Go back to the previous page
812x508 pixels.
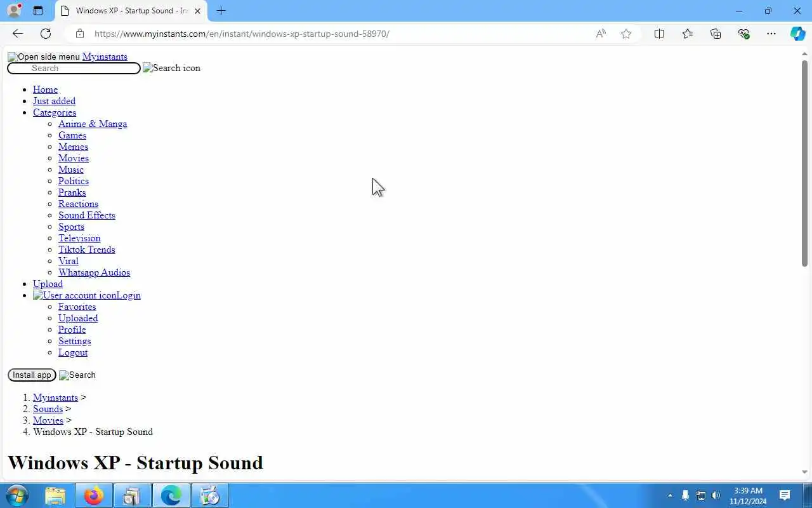(18, 34)
